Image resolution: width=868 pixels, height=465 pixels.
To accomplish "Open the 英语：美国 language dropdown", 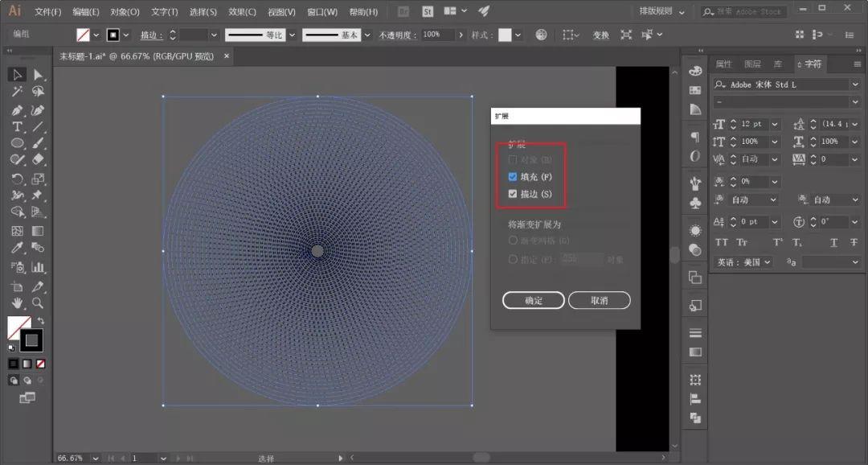I will click(x=768, y=262).
